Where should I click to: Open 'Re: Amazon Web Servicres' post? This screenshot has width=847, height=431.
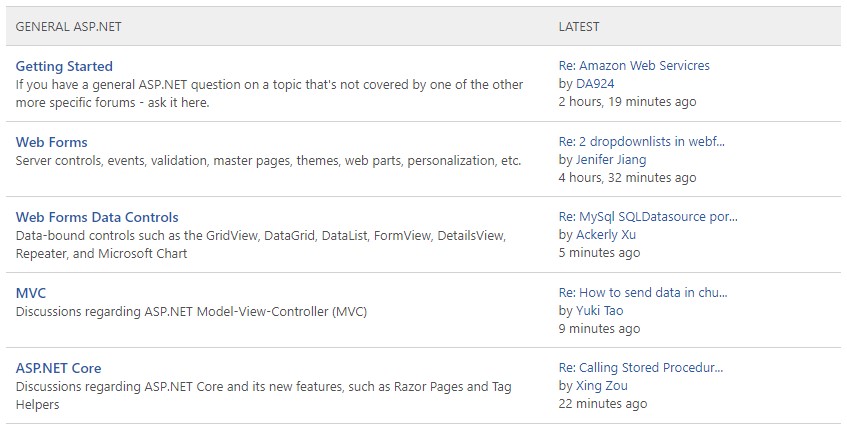tap(634, 66)
